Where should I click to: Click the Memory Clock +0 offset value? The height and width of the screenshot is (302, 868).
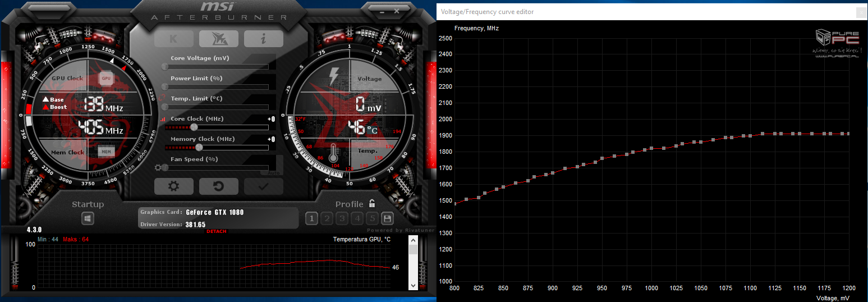point(271,139)
